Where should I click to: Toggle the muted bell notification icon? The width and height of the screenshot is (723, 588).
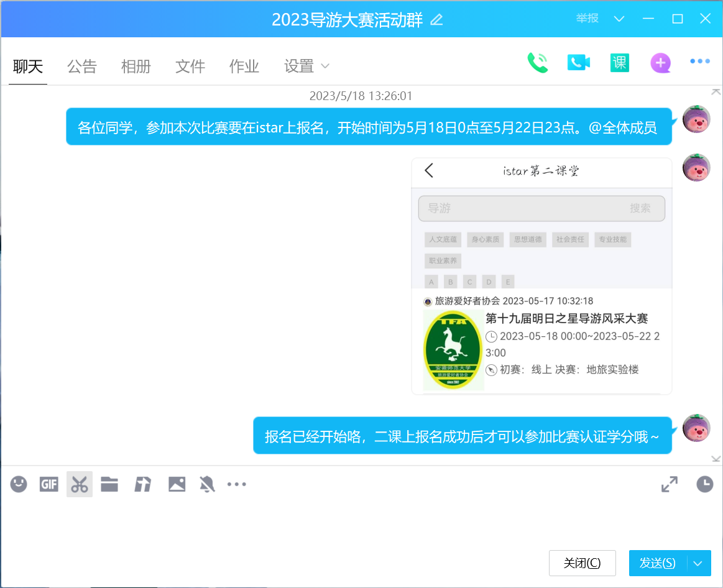[207, 484]
